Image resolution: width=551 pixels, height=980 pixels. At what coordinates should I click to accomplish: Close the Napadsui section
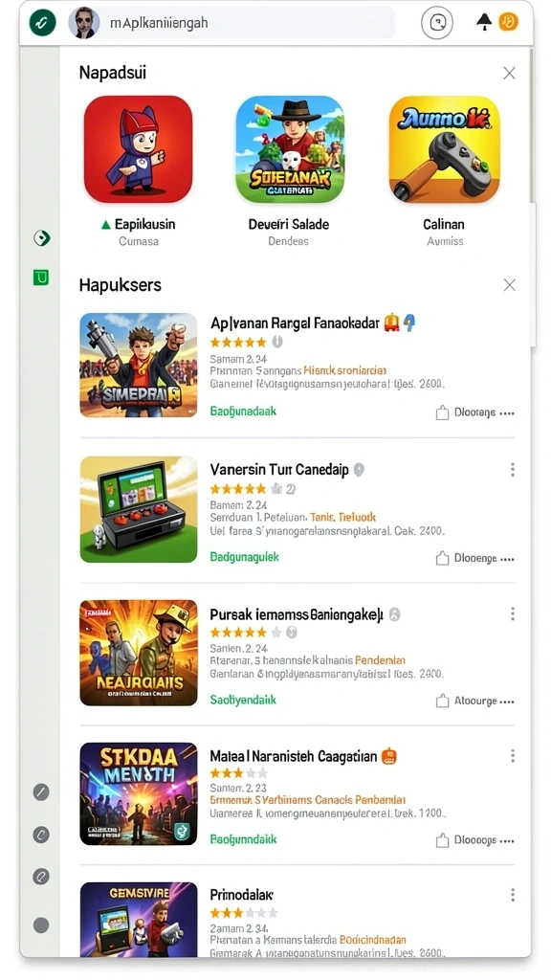click(509, 73)
